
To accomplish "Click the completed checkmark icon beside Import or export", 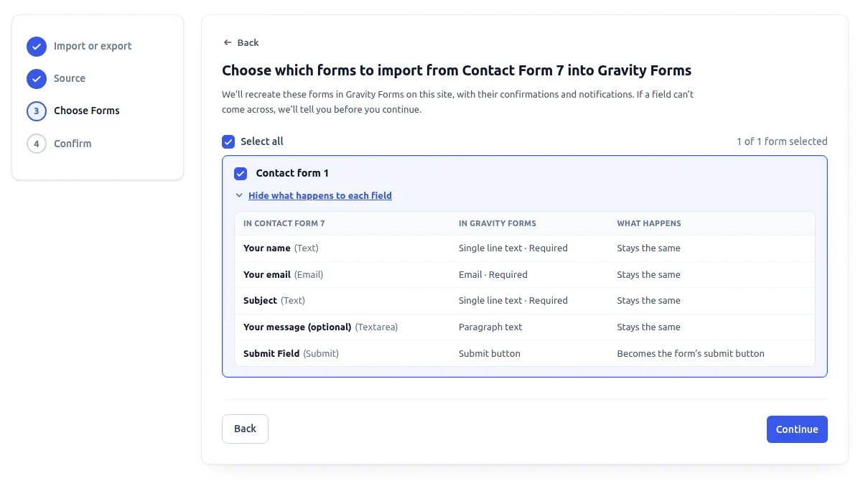I will click(x=37, y=47).
